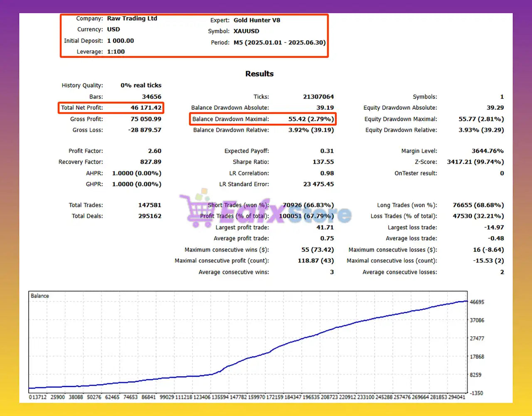This screenshot has width=532, height=416.
Task: Click the Leverage 1:100 value
Action: point(116,52)
